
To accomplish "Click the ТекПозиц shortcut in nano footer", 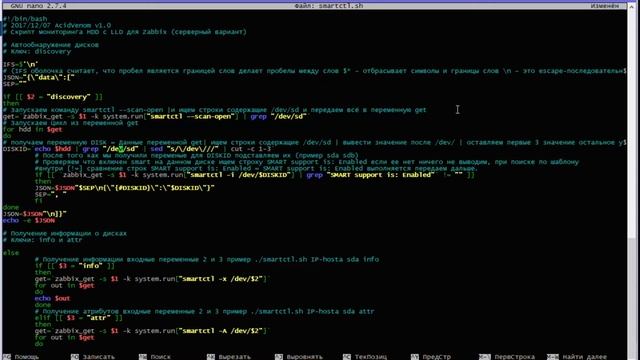I will (x=365, y=357).
